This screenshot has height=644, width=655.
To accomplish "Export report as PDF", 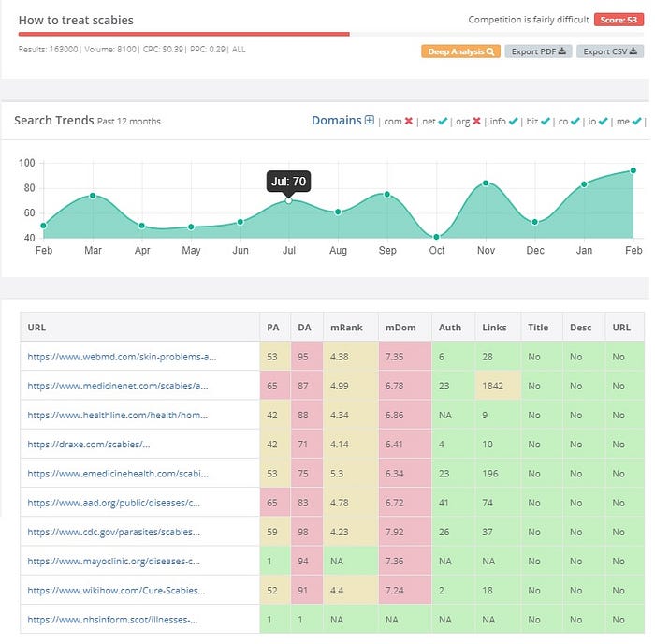I will (538, 51).
